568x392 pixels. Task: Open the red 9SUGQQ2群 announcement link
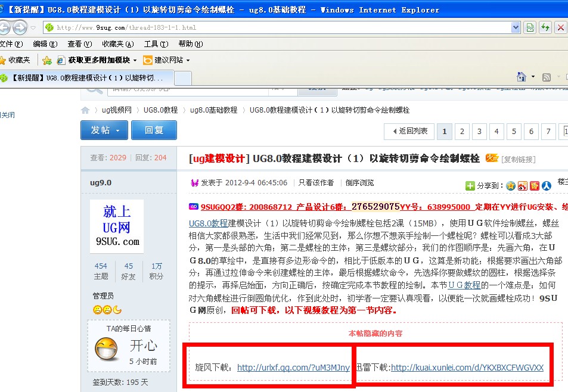(x=384, y=207)
